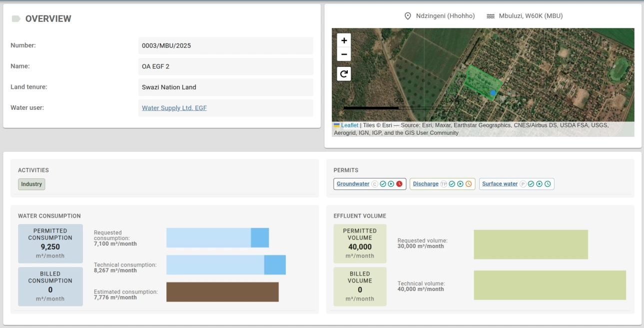
Task: Click the '7,776 m³/month' estimated value
Action: [x=115, y=298]
